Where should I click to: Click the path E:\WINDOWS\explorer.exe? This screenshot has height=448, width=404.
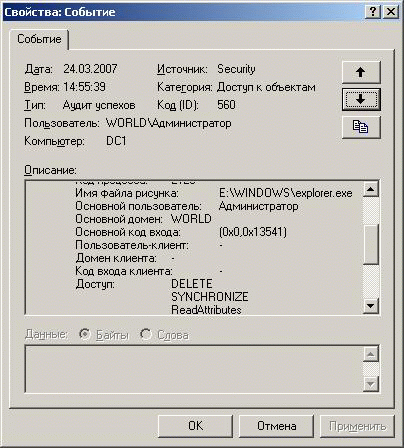pos(286,193)
